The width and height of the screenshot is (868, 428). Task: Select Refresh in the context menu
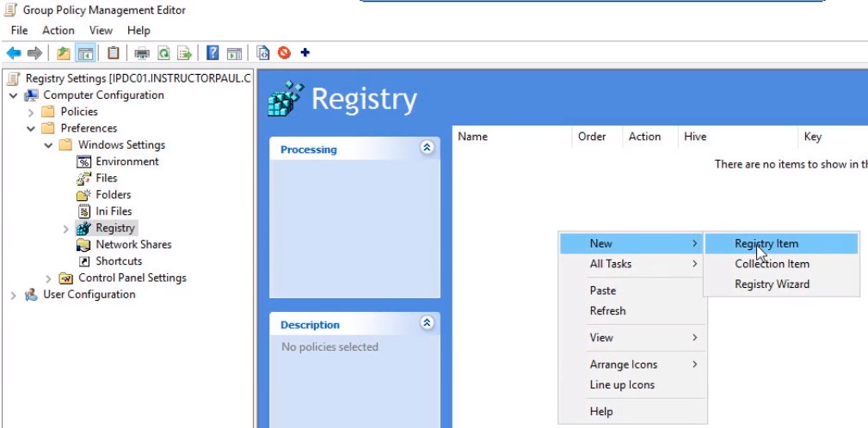click(631, 311)
